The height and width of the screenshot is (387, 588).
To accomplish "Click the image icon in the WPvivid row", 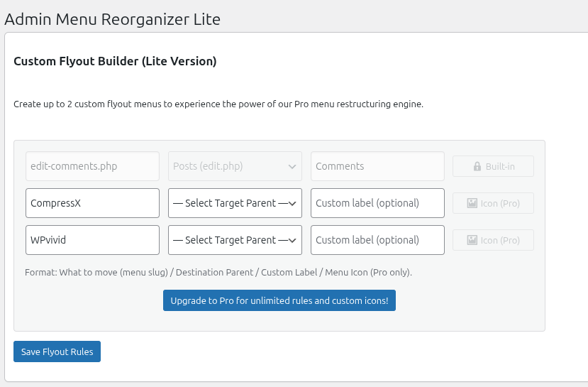I will (472, 240).
